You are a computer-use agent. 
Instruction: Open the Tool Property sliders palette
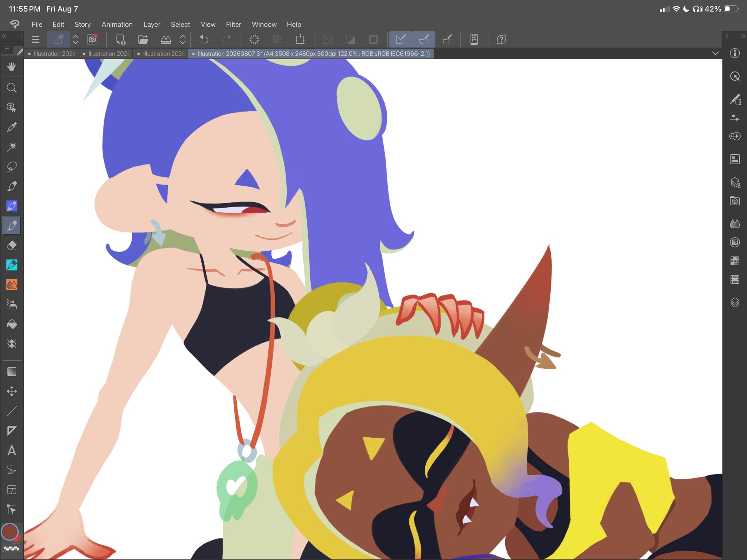735,117
